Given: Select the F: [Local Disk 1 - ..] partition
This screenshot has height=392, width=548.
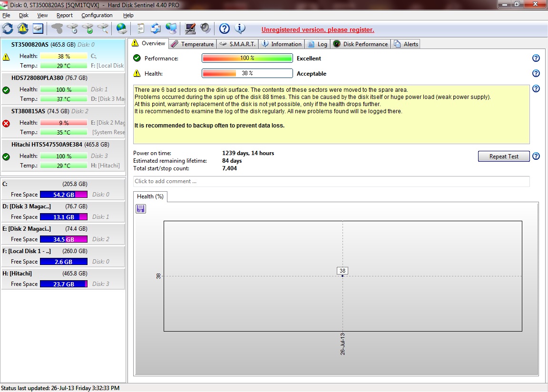Looking at the screenshot, I should click(63, 256).
